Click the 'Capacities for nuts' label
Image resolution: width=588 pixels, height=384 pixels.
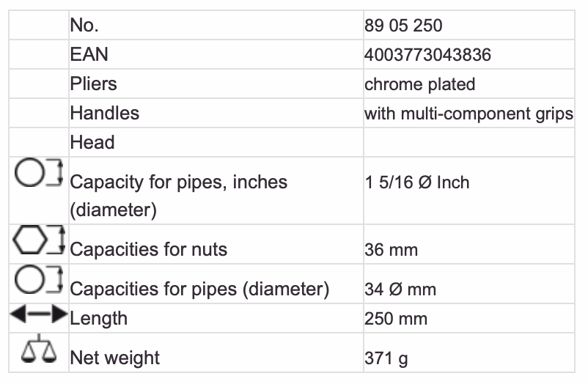pos(148,249)
